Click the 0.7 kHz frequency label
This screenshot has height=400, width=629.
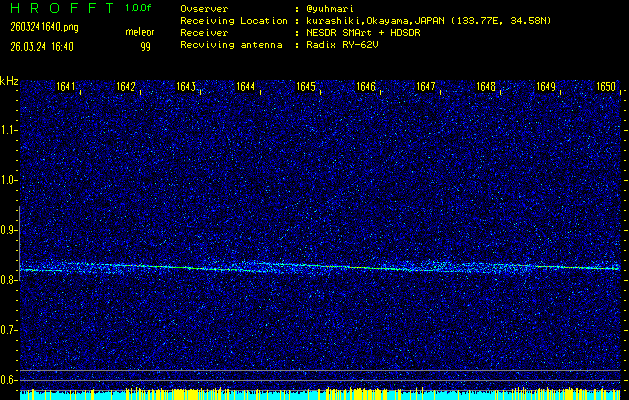click(x=9, y=329)
